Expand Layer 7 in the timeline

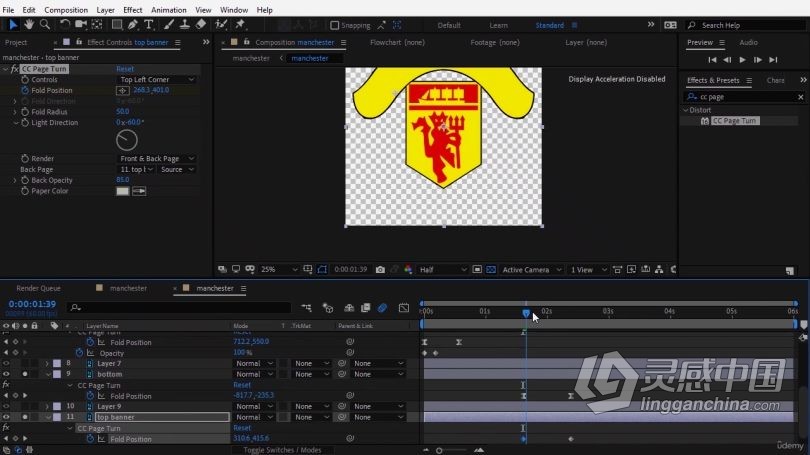pyautogui.click(x=47, y=364)
